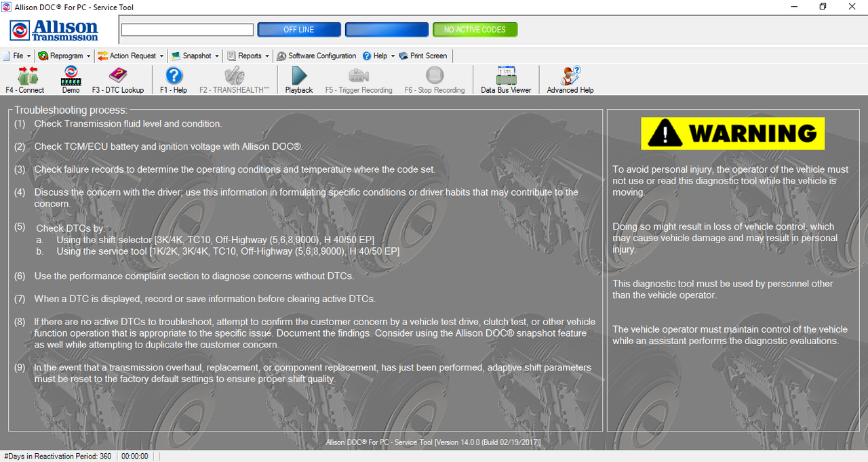Minimize the Allison DOC window
This screenshot has width=868, height=462.
pyautogui.click(x=794, y=7)
